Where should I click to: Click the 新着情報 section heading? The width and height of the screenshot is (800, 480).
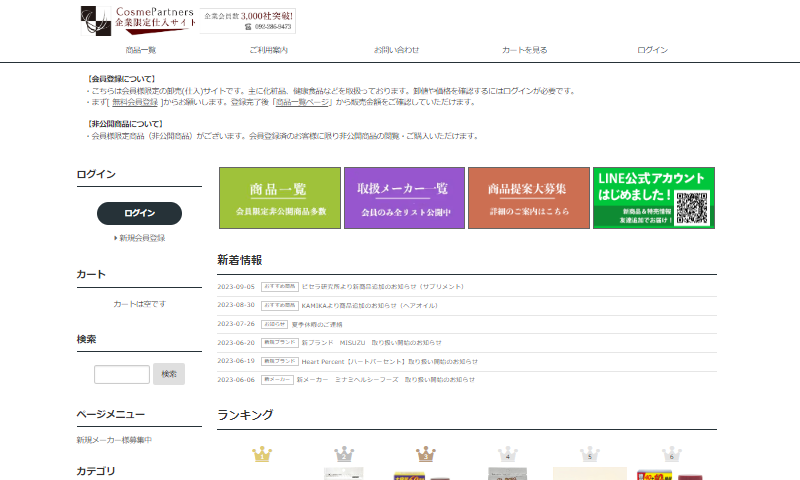pos(240,260)
